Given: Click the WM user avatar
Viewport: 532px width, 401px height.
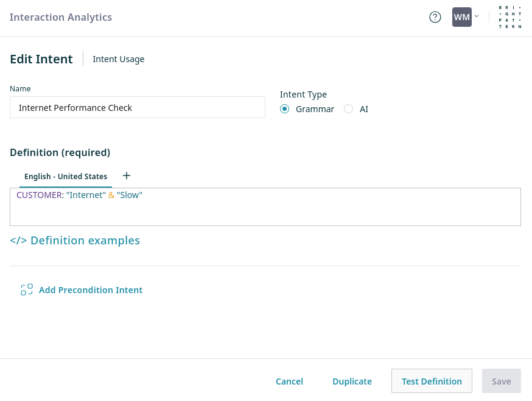Looking at the screenshot, I should tap(461, 17).
